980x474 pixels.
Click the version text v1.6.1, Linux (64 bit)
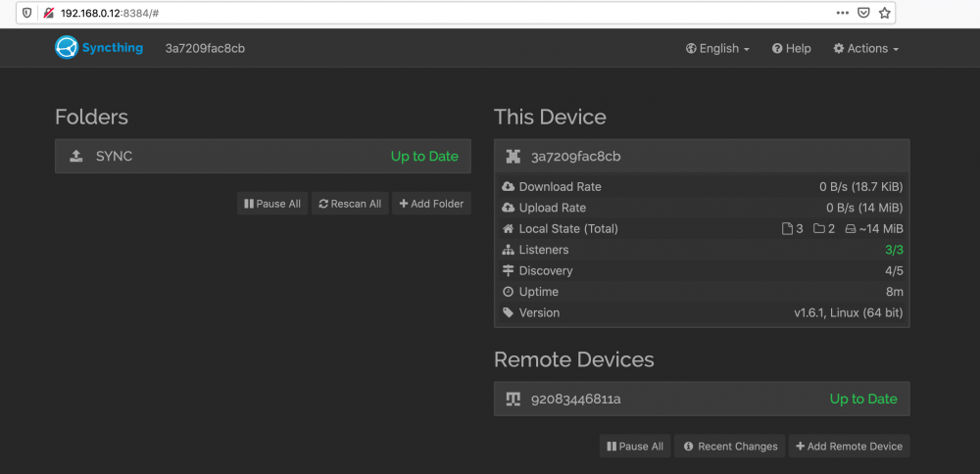click(849, 312)
